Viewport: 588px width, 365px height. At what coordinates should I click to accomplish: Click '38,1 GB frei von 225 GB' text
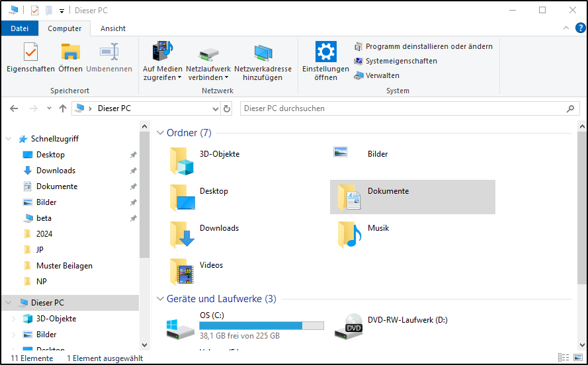pos(239,336)
